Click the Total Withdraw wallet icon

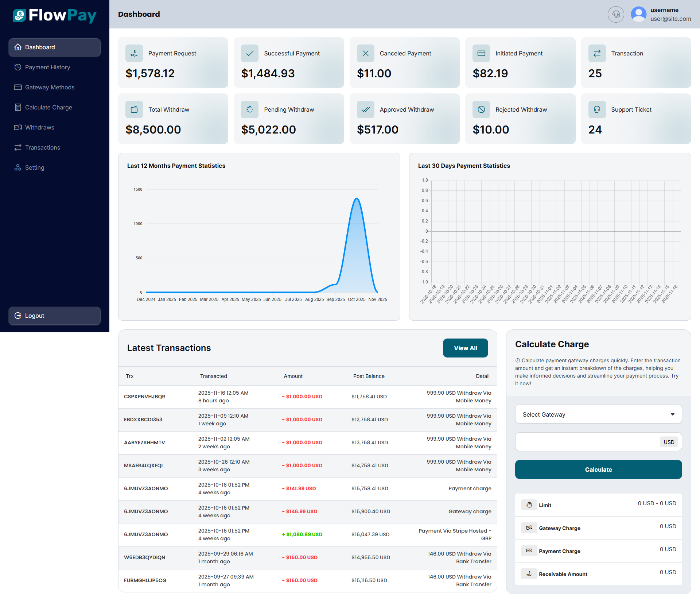coord(134,109)
